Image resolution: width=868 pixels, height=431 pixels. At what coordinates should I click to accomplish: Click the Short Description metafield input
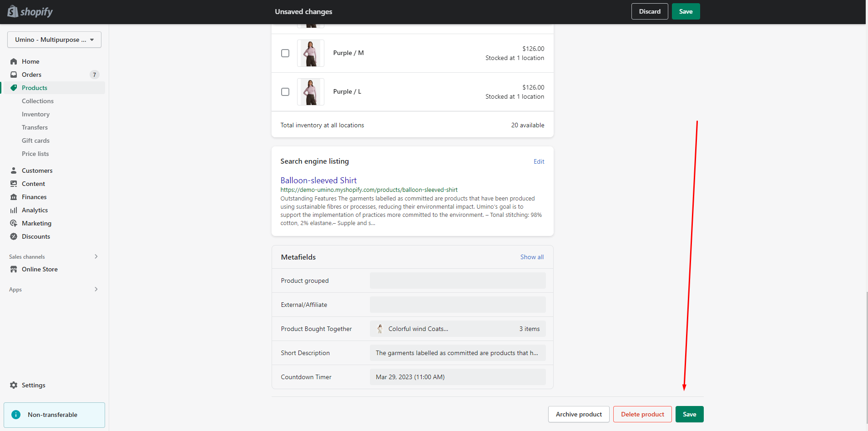pos(457,353)
